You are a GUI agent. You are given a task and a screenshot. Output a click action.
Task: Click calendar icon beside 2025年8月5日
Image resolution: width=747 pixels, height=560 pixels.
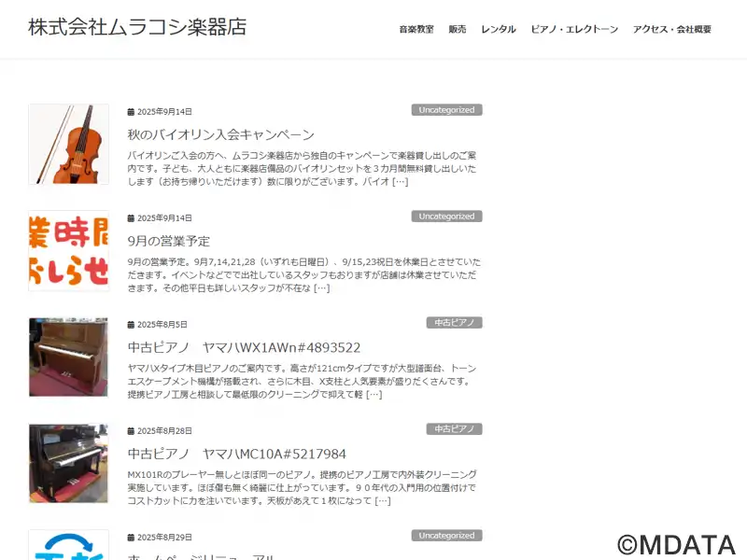click(x=131, y=325)
